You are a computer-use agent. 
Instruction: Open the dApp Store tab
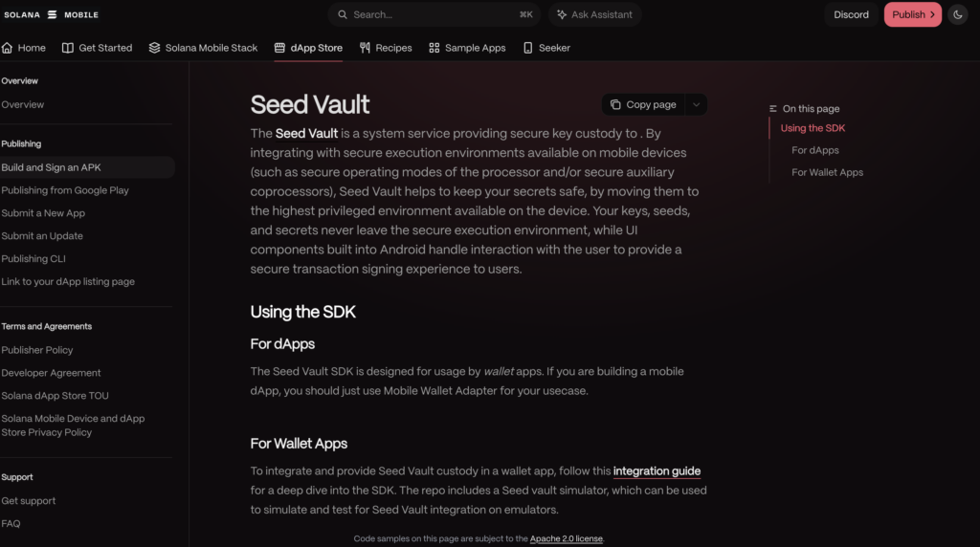(308, 48)
